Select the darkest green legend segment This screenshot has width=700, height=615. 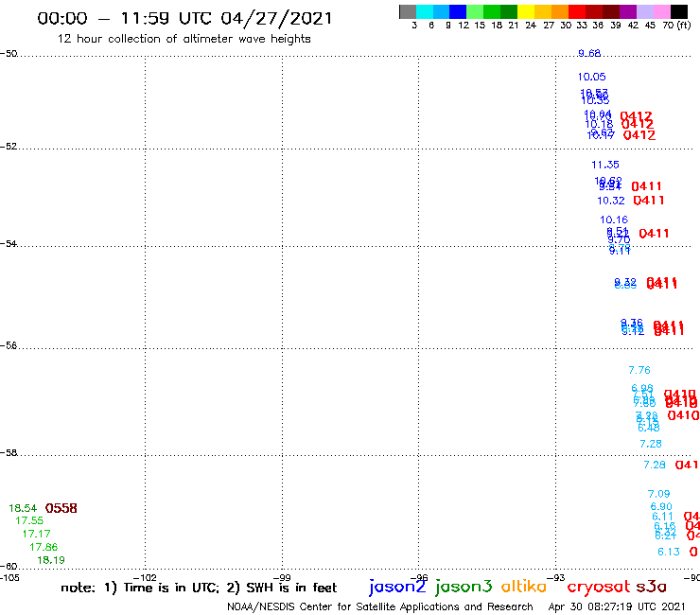[x=509, y=11]
